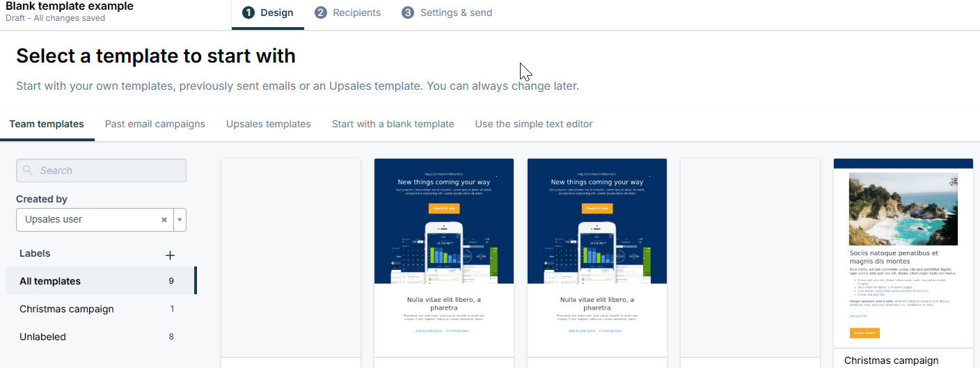Screen dimensions: 980x368
Task: Open the Created by dropdown arrow
Action: coord(180,220)
